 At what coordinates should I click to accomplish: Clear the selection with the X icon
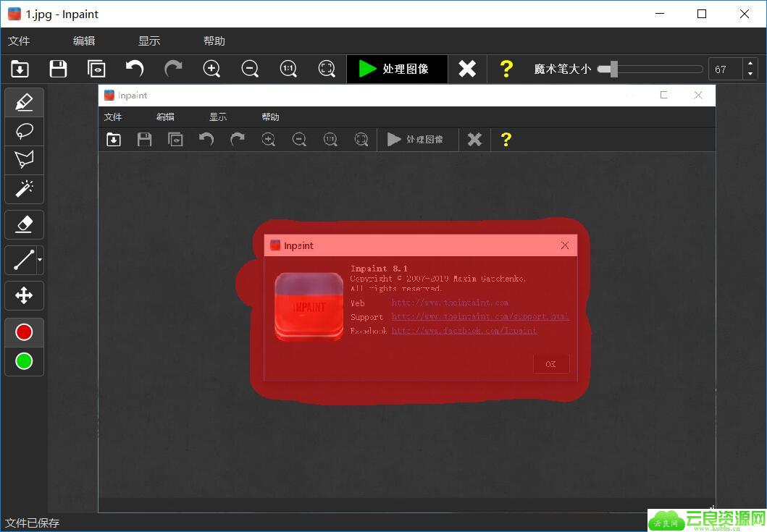tap(467, 69)
